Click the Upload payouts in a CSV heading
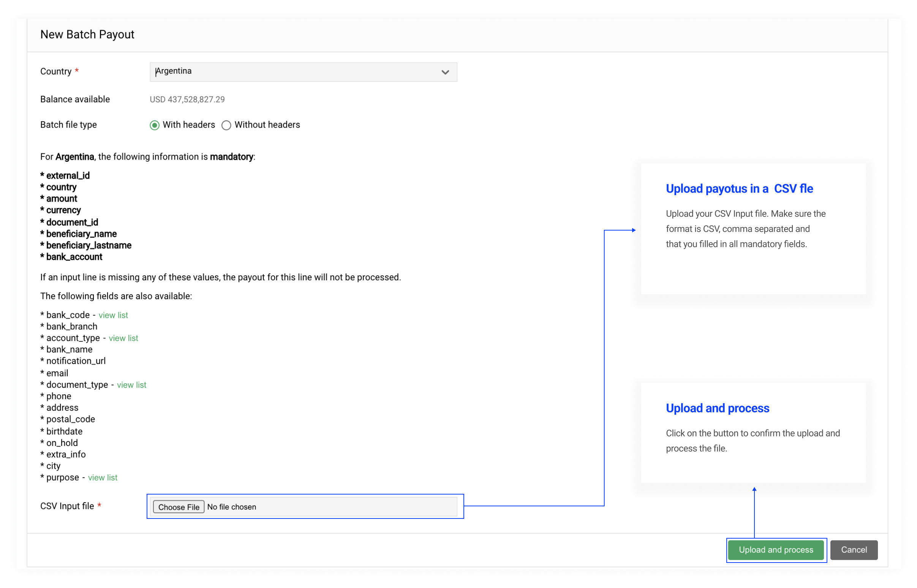The height and width of the screenshot is (588, 917). pos(739,189)
